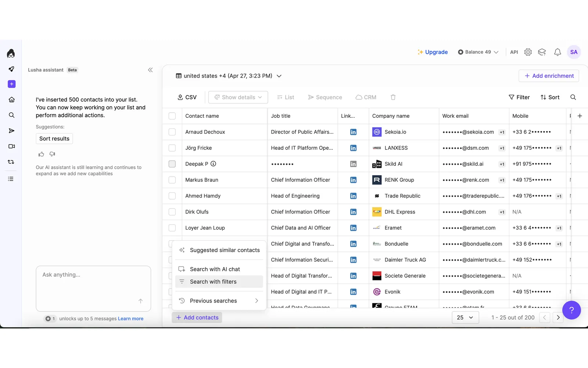This screenshot has height=368, width=588.
Task: Check the Dirk Olufs row checkbox
Action: coord(172,212)
